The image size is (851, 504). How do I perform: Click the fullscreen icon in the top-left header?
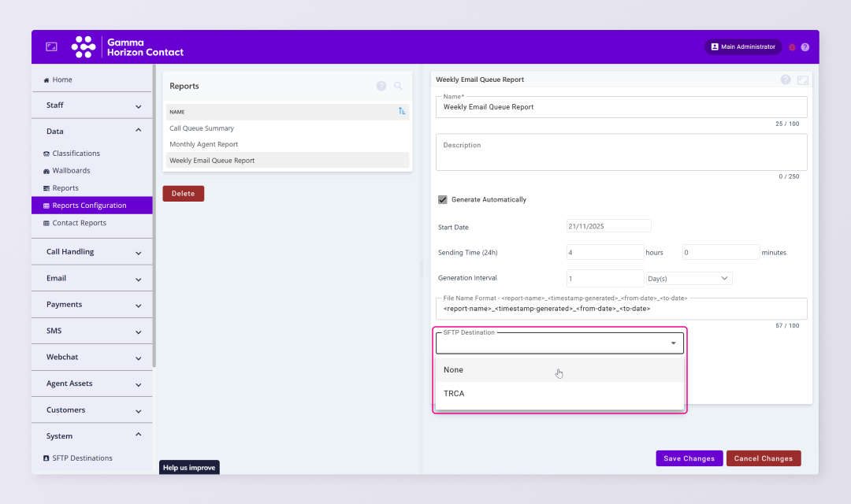pyautogui.click(x=51, y=47)
